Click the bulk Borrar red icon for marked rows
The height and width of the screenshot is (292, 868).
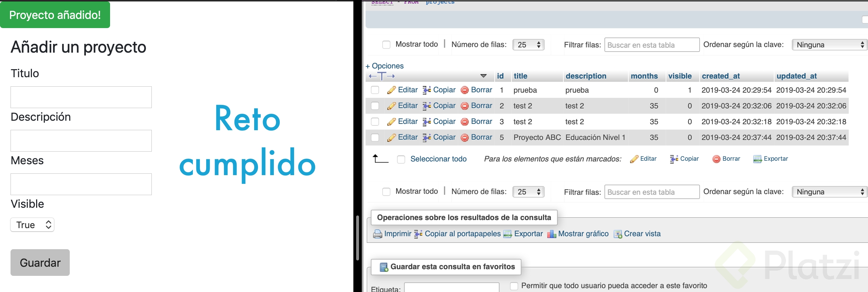[716, 159]
